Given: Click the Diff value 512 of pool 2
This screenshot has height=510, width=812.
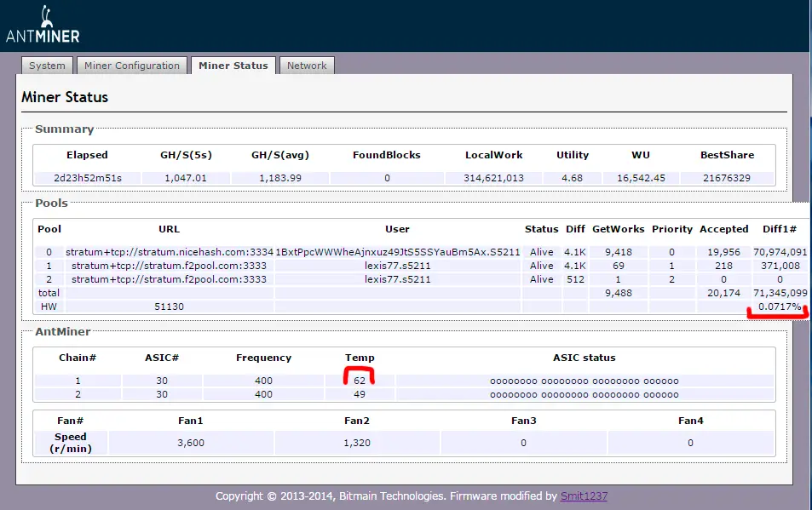Looking at the screenshot, I should pos(575,279).
